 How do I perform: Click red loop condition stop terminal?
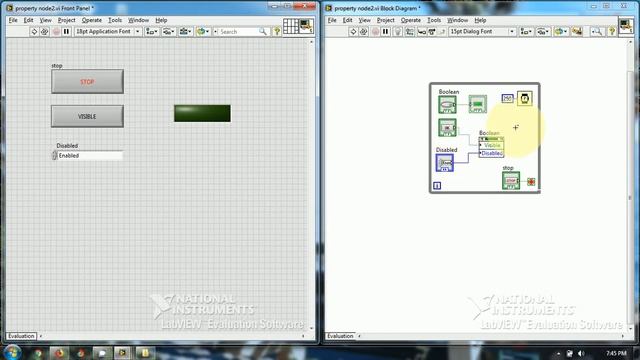tap(531, 182)
